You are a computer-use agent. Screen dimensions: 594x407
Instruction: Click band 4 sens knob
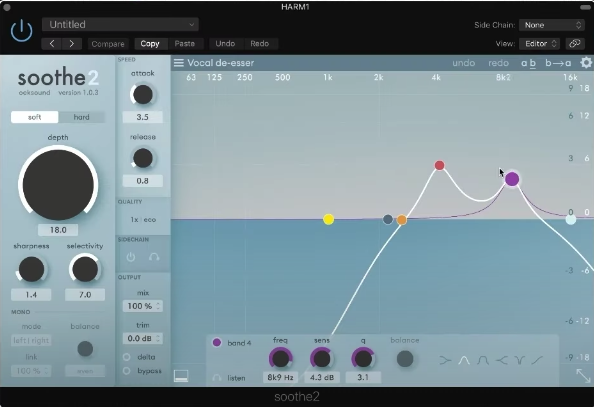click(x=322, y=358)
